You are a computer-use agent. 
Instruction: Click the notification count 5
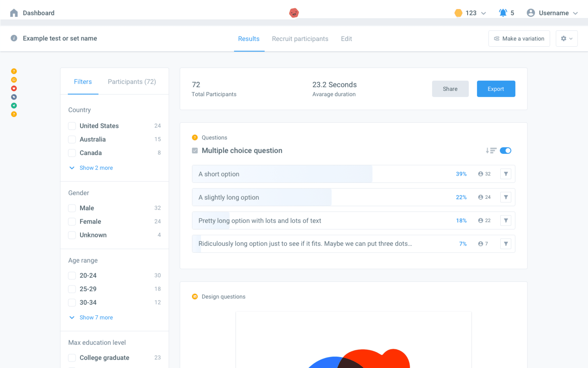click(512, 13)
